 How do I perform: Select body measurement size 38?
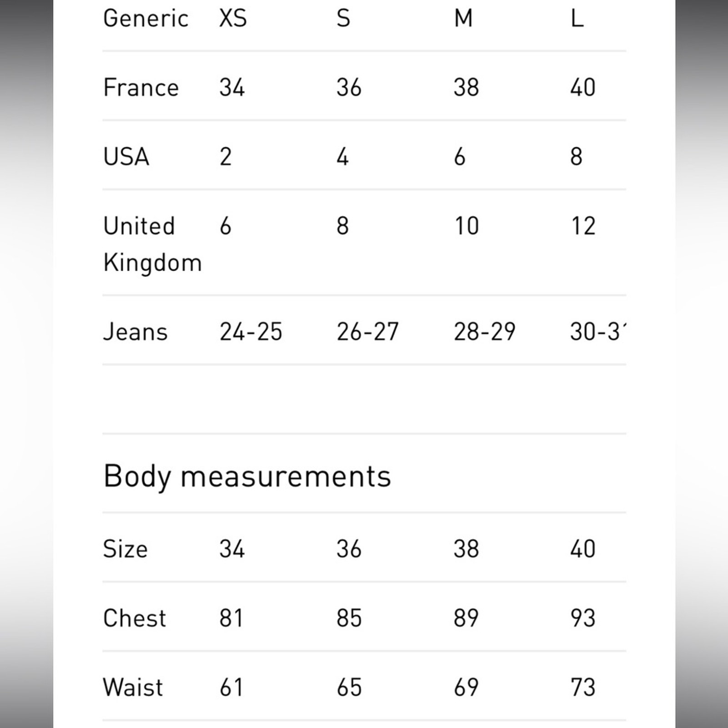[x=466, y=549]
